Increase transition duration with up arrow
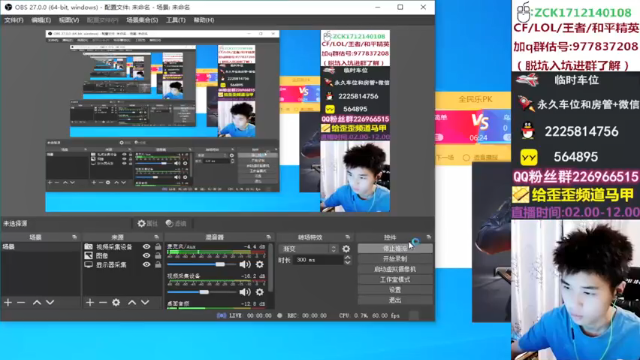This screenshot has width=640, height=360. click(x=347, y=258)
